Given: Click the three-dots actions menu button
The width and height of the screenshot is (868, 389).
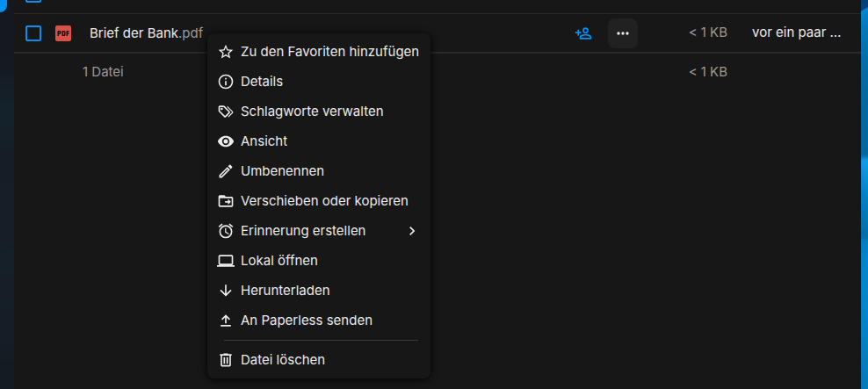Looking at the screenshot, I should click(623, 33).
